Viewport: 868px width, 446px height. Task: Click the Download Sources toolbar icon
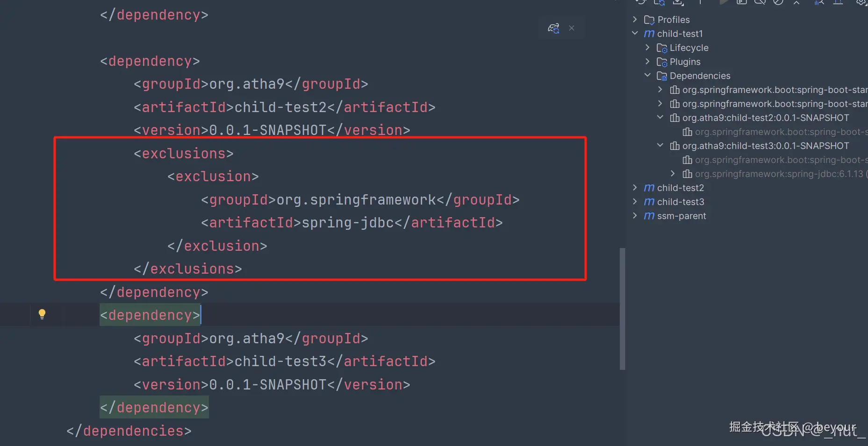click(678, 2)
